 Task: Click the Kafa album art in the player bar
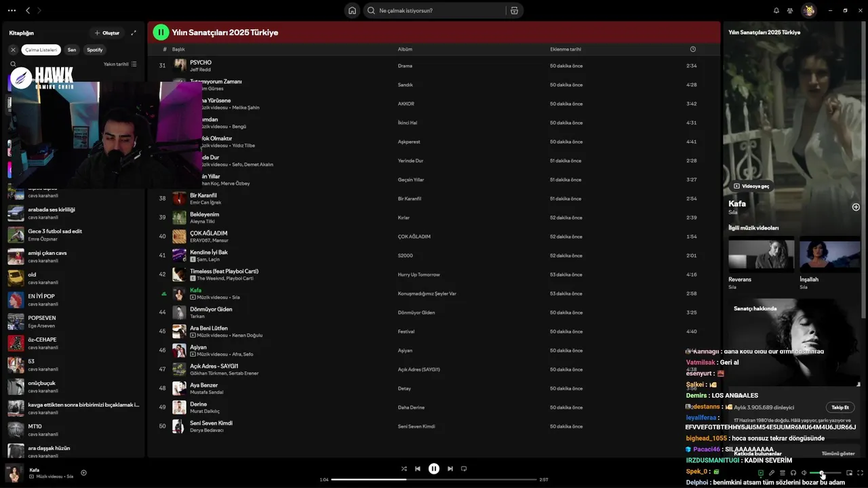[14, 472]
